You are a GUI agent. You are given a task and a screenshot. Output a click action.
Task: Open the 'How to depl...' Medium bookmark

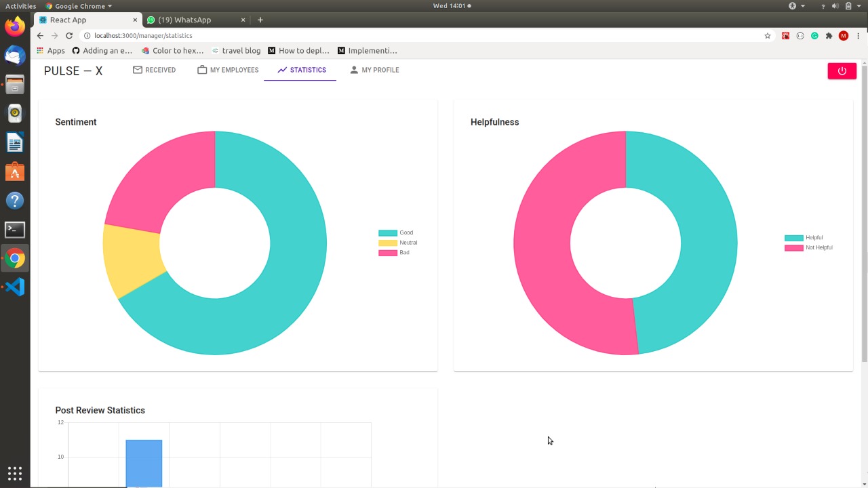(298, 50)
